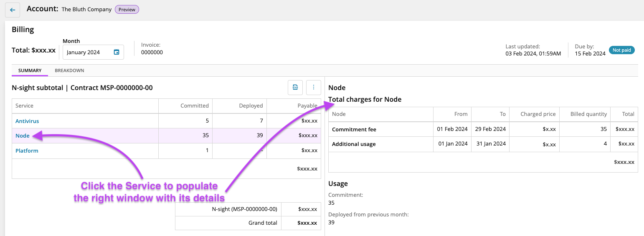Viewport: 644px width, 236px height.
Task: Click the Preview badge next to account name
Action: 127,9
